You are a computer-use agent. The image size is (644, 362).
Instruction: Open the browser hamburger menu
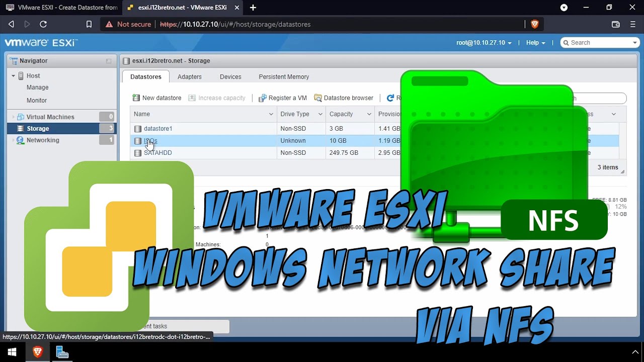coord(633,24)
